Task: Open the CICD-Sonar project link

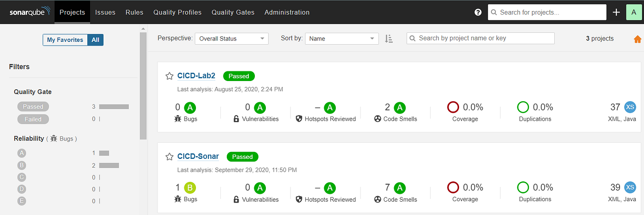Action: 198,157
